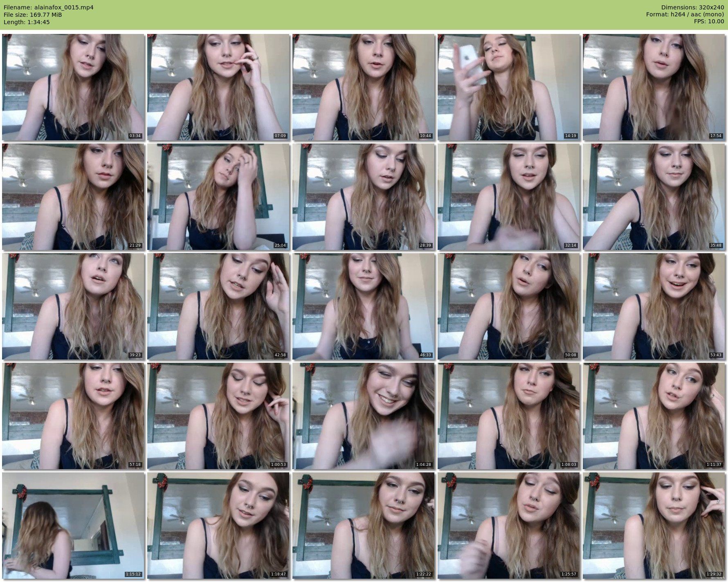Image resolution: width=728 pixels, height=582 pixels.
Task: Open the thumbnail at 1:04:28
Action: (x=364, y=416)
